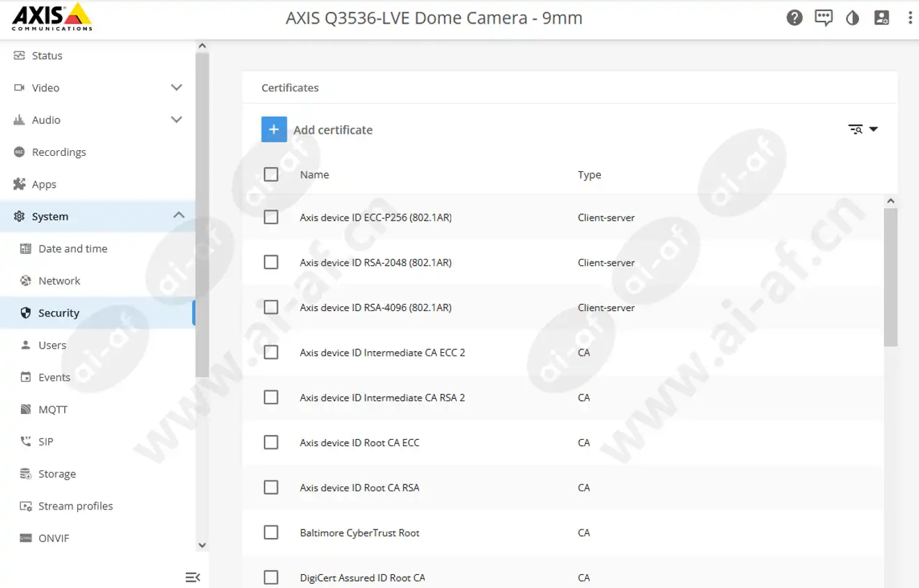Click the Events calendar icon
This screenshot has height=588, width=919.
(x=26, y=377)
